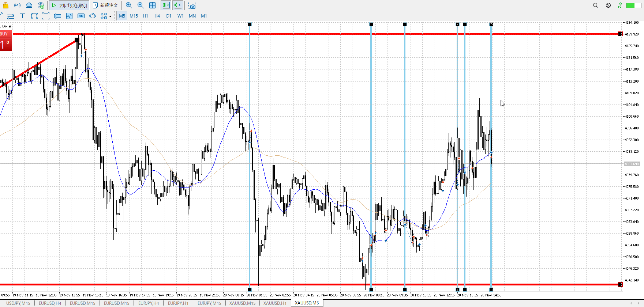Take a chart screenshot with camera icon
644x307 pixels.
[x=192, y=5]
